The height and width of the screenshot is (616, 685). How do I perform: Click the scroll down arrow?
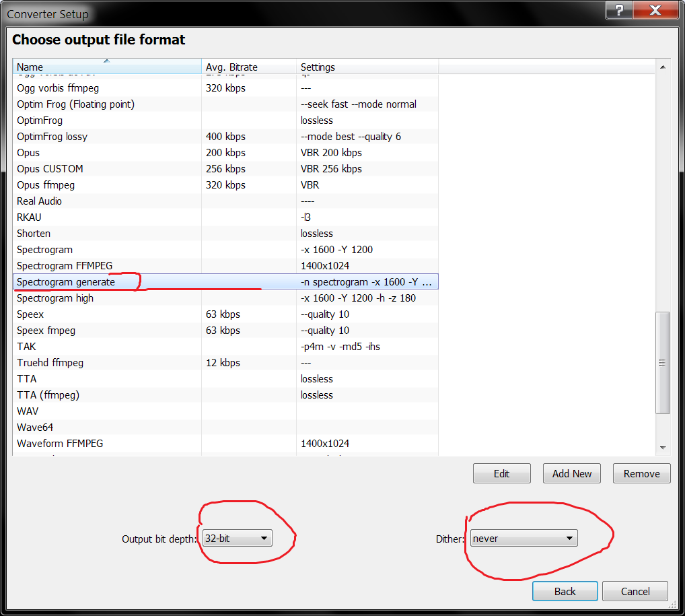tap(663, 448)
